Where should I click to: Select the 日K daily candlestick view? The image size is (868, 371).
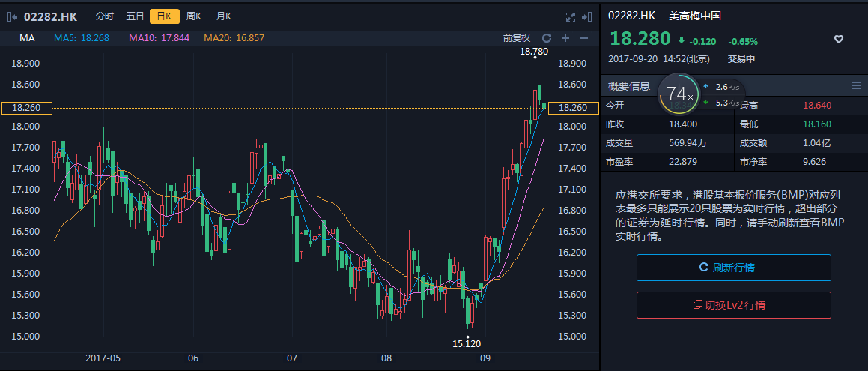tap(164, 16)
